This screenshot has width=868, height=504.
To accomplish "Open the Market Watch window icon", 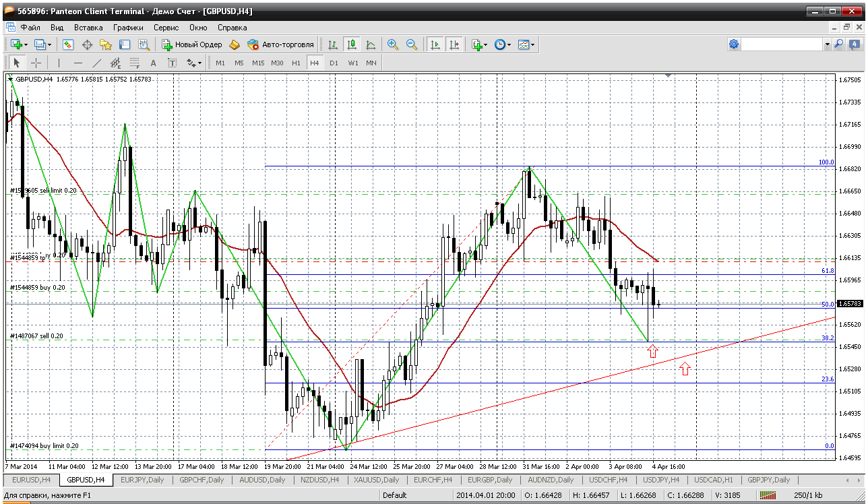I will pyautogui.click(x=68, y=44).
